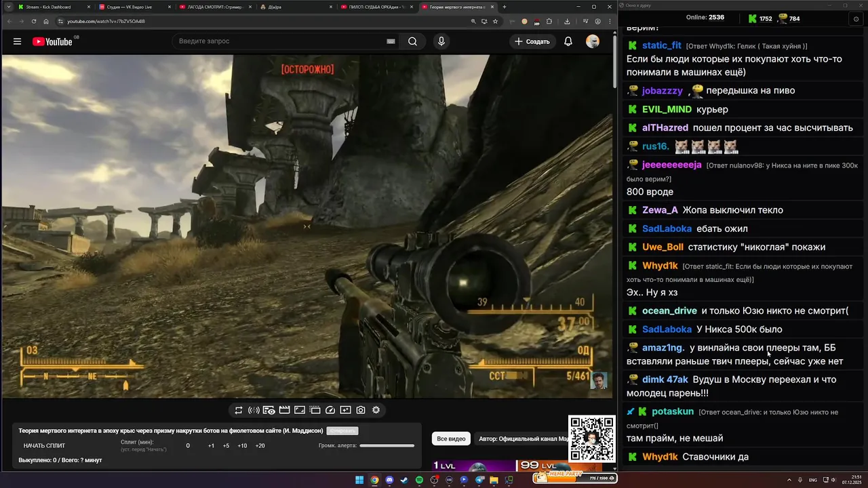Image resolution: width=868 pixels, height=488 pixels.
Task: Click chat username EVIL_MIND
Action: click(667, 109)
